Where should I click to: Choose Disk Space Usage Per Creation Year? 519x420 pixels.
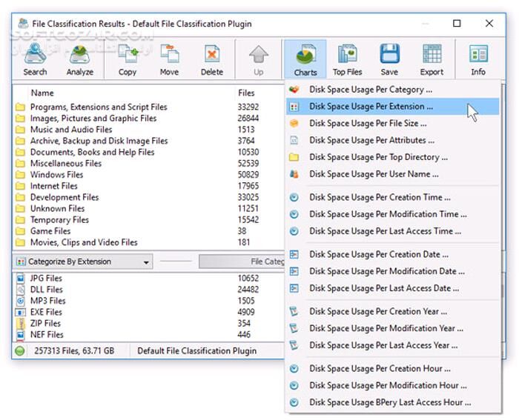click(x=378, y=311)
